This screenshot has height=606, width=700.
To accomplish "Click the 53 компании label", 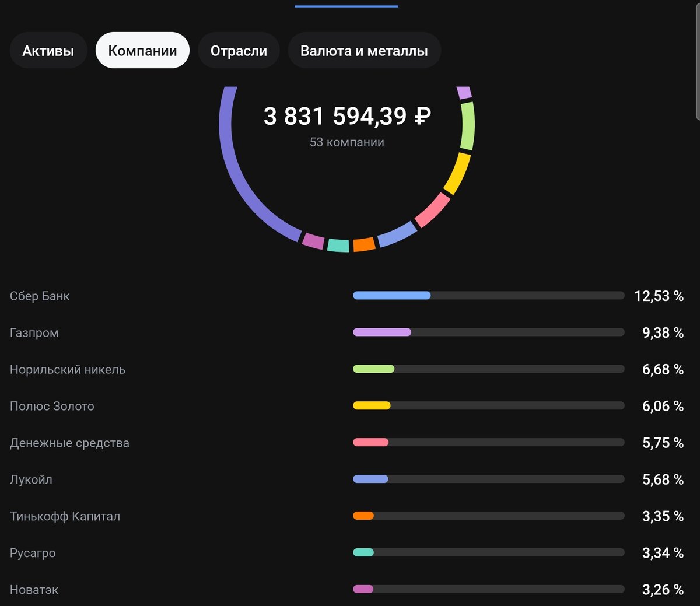I will click(x=347, y=142).
